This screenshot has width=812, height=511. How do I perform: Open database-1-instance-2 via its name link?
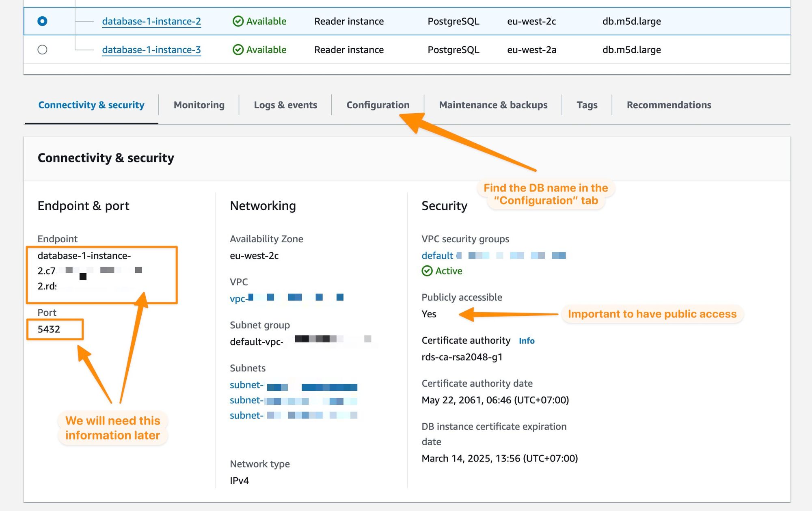(151, 21)
